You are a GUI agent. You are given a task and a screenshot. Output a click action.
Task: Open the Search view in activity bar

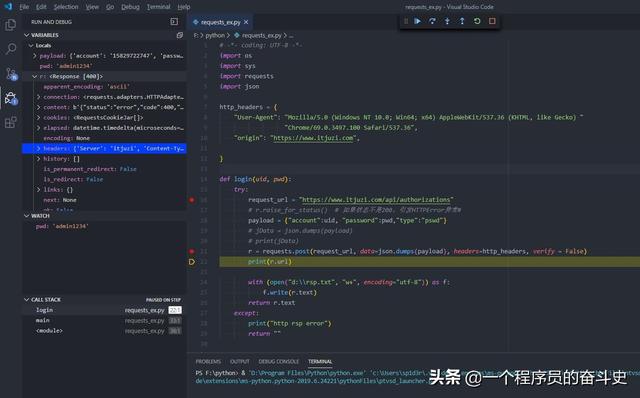11,49
